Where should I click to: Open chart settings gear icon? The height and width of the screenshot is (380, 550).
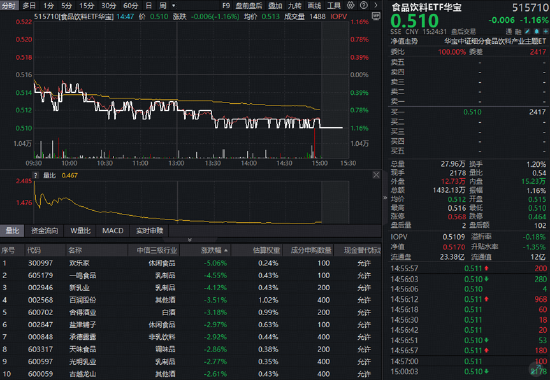click(x=350, y=5)
